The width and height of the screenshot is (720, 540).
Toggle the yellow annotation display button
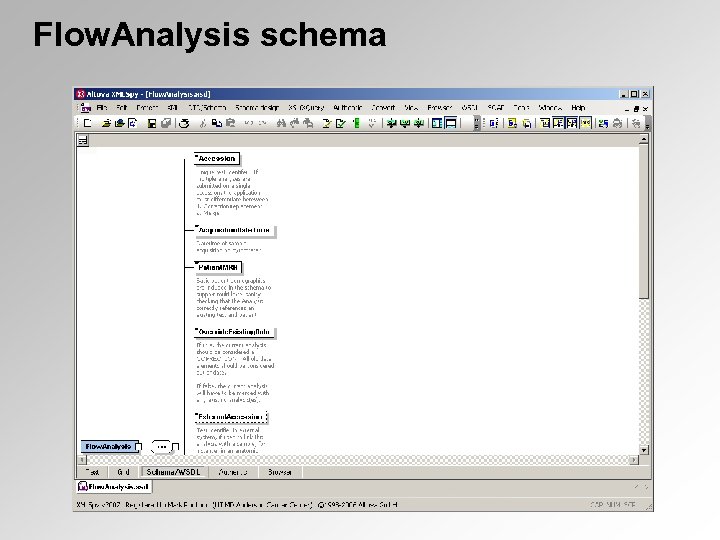585,123
